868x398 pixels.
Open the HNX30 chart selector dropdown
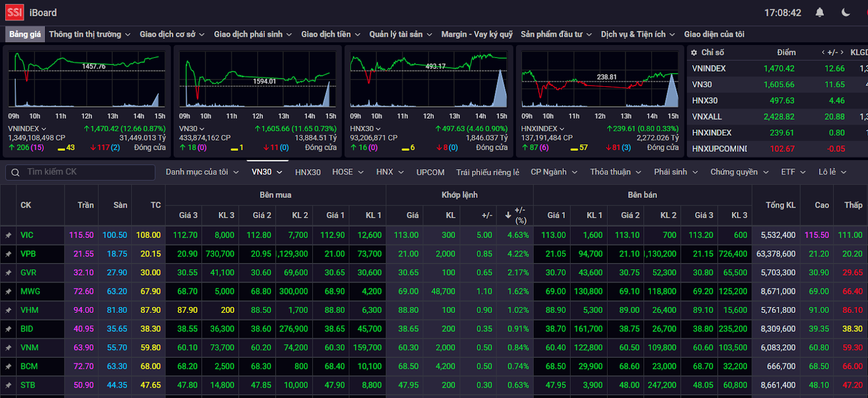coord(365,129)
